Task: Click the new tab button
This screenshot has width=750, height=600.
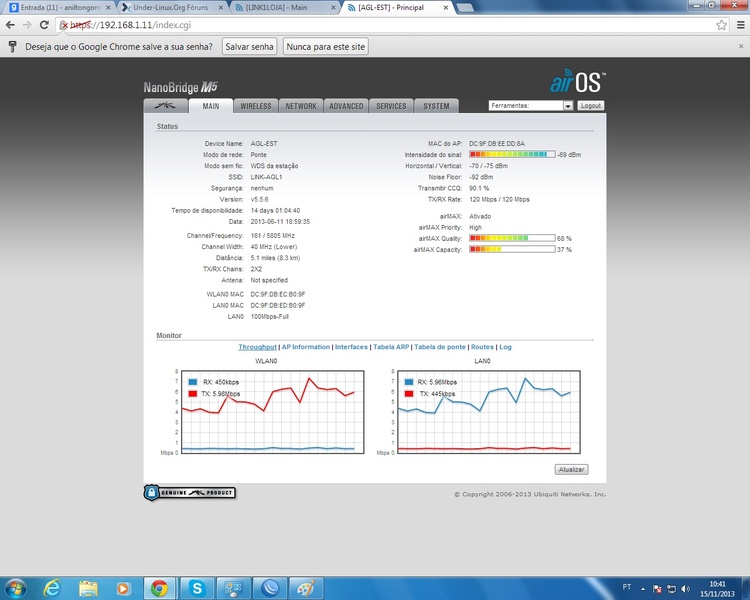Action: coord(464,8)
